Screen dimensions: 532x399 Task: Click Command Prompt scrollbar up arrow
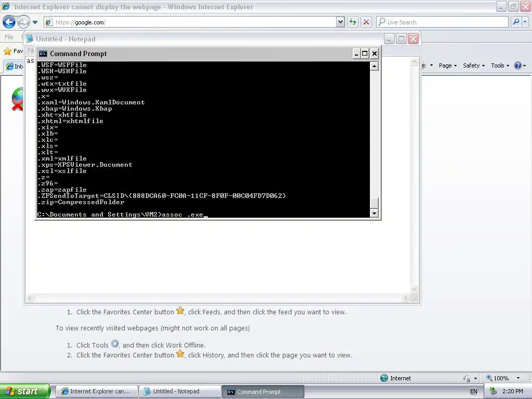374,66
